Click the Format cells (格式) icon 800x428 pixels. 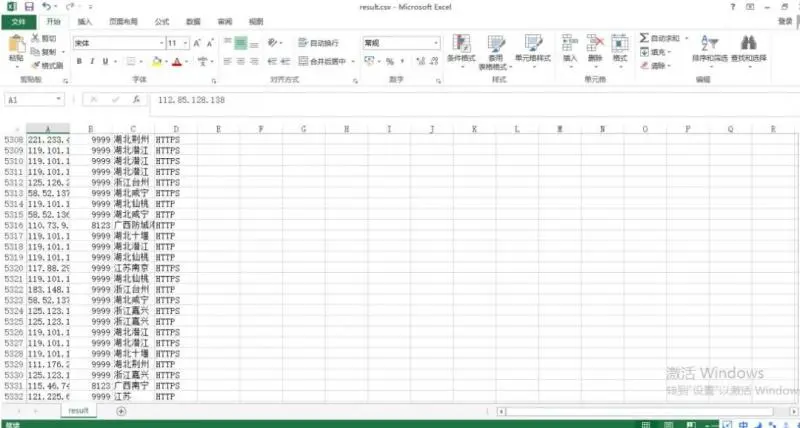click(620, 44)
